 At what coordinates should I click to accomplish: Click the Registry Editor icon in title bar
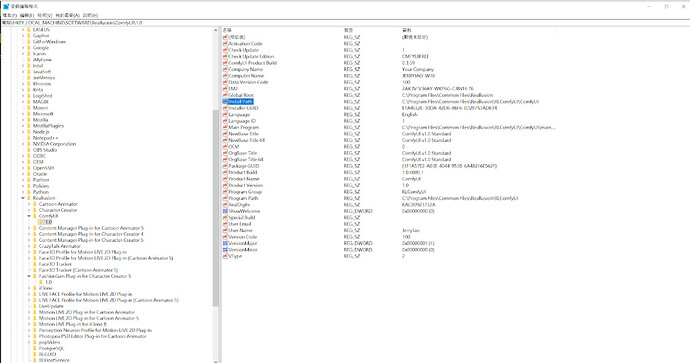6,7
